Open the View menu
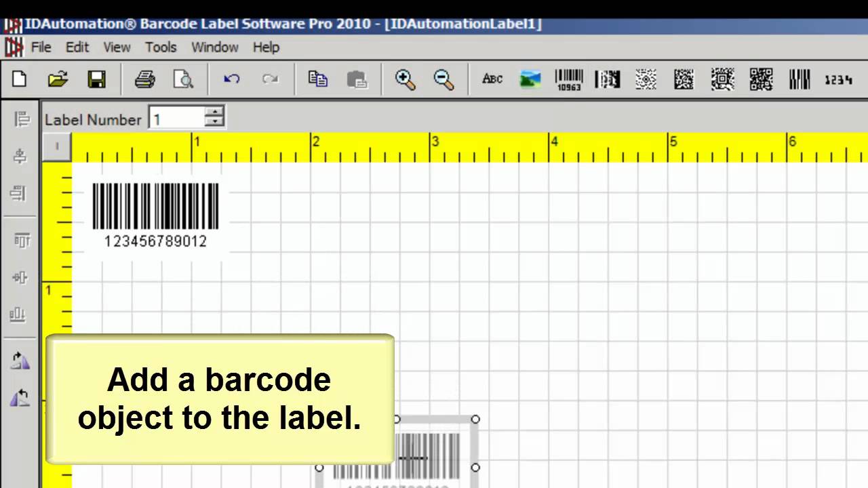Image resolution: width=868 pixels, height=488 pixels. coord(117,47)
